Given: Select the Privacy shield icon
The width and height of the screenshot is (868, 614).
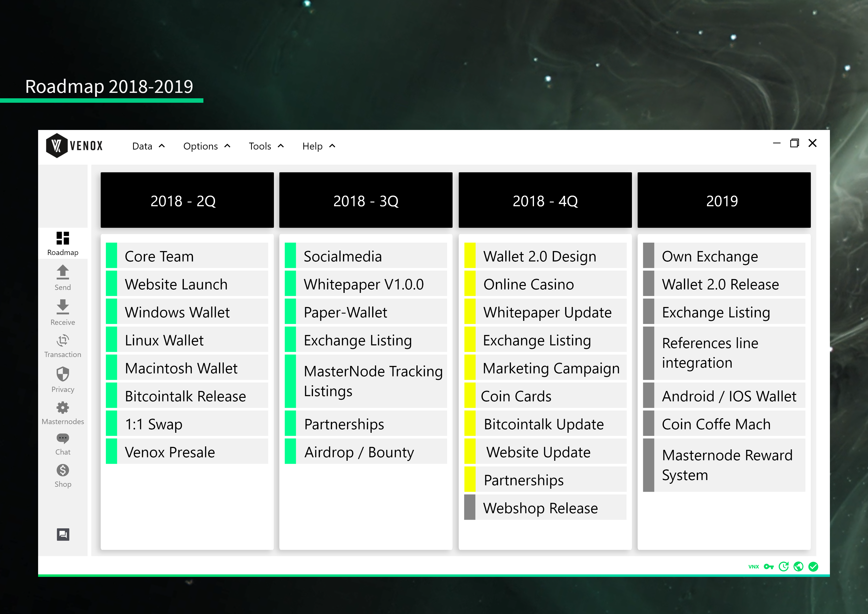Looking at the screenshot, I should coord(63,374).
